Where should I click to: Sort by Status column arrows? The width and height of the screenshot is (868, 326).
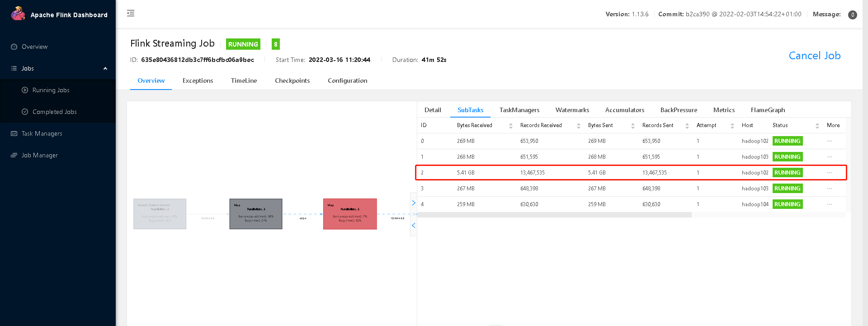817,126
